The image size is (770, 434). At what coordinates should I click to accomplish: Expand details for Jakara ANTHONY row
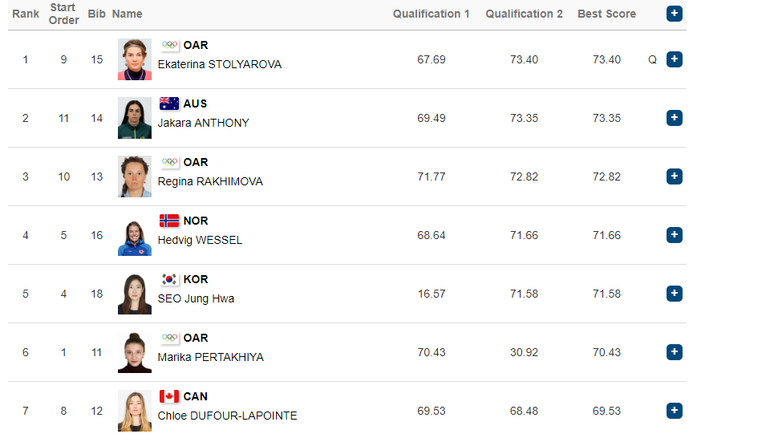(674, 118)
